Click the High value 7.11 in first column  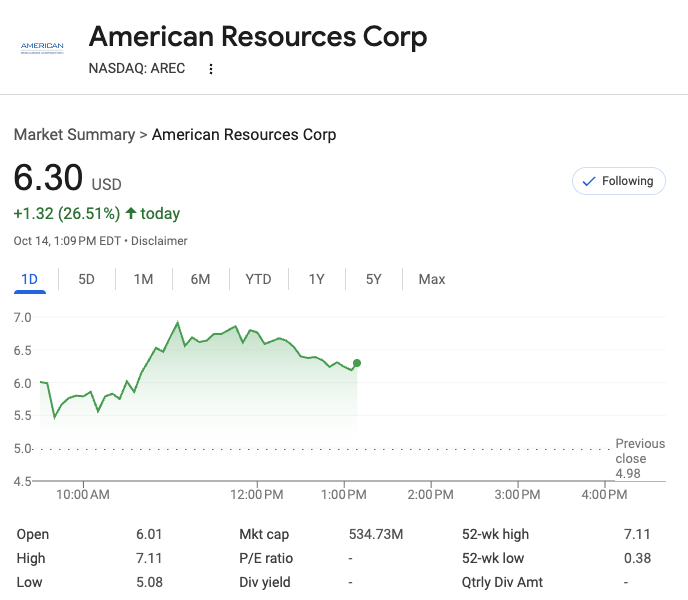pos(149,558)
